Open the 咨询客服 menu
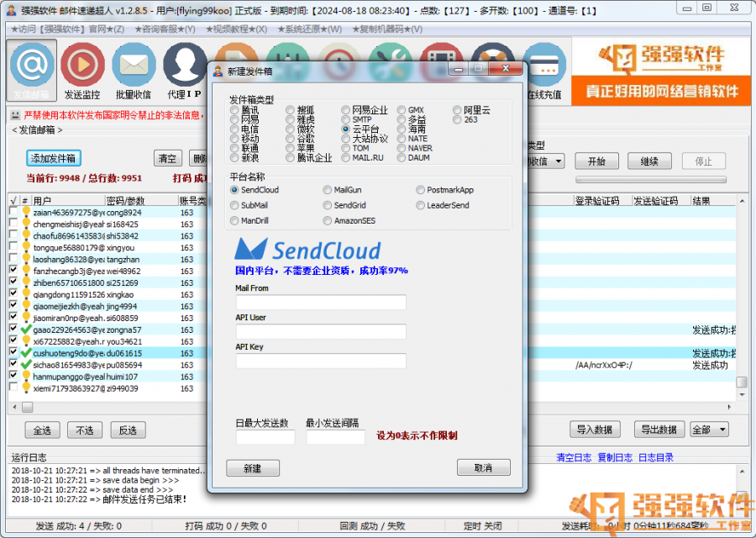756x538 pixels. 165,29
